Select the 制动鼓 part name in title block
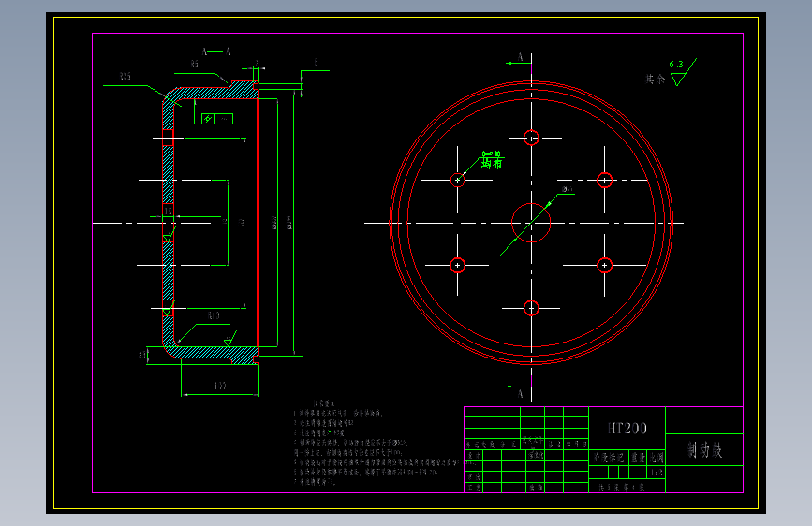 (704, 450)
